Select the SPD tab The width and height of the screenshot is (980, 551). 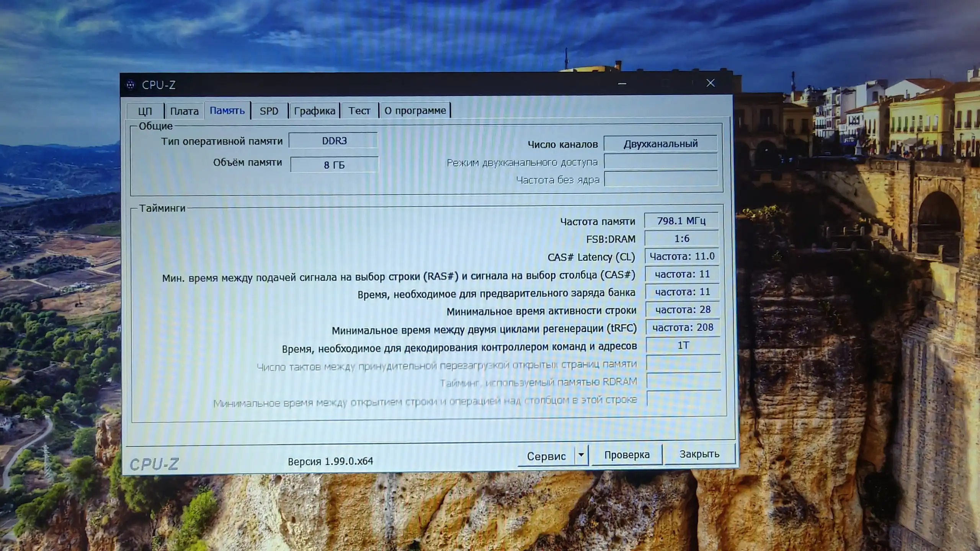[x=270, y=111]
